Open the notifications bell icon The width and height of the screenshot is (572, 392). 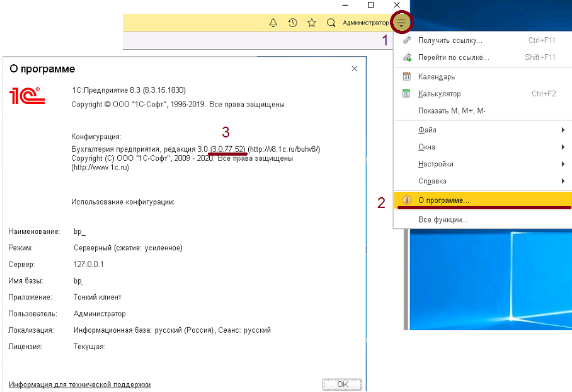(273, 23)
